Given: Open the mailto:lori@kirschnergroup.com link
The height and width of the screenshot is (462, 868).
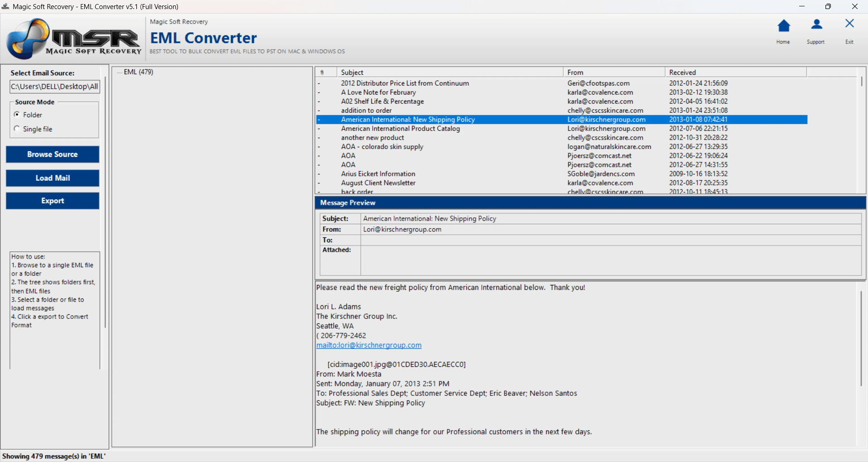Looking at the screenshot, I should coord(369,345).
